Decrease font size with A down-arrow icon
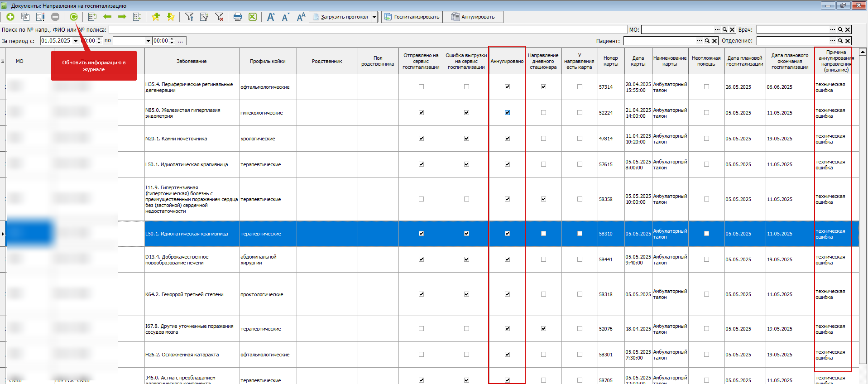The image size is (868, 384). (x=286, y=17)
